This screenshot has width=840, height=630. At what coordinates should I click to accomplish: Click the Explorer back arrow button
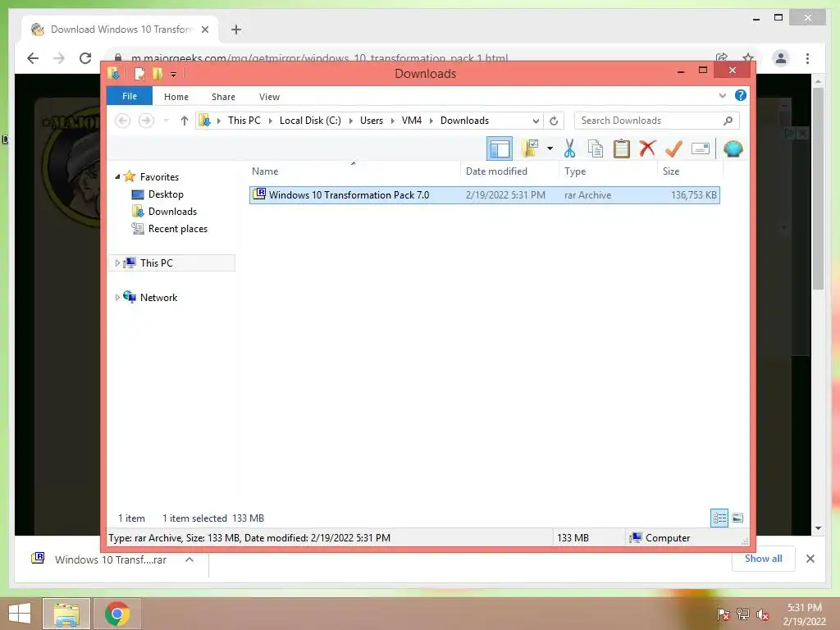(x=123, y=121)
